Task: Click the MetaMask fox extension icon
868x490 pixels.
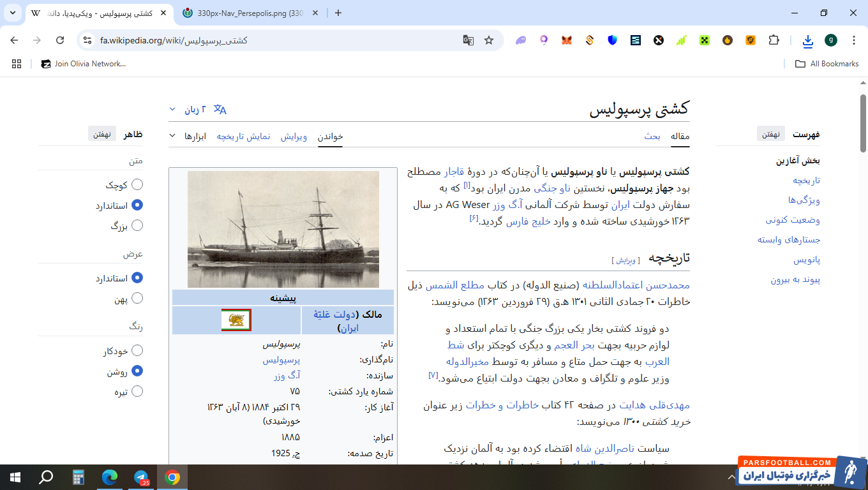Action: click(567, 40)
